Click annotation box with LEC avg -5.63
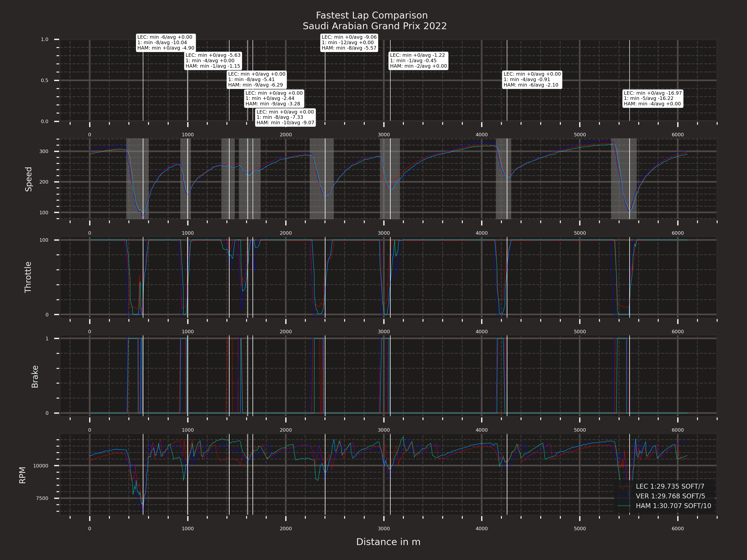This screenshot has width=747, height=560. 213,61
